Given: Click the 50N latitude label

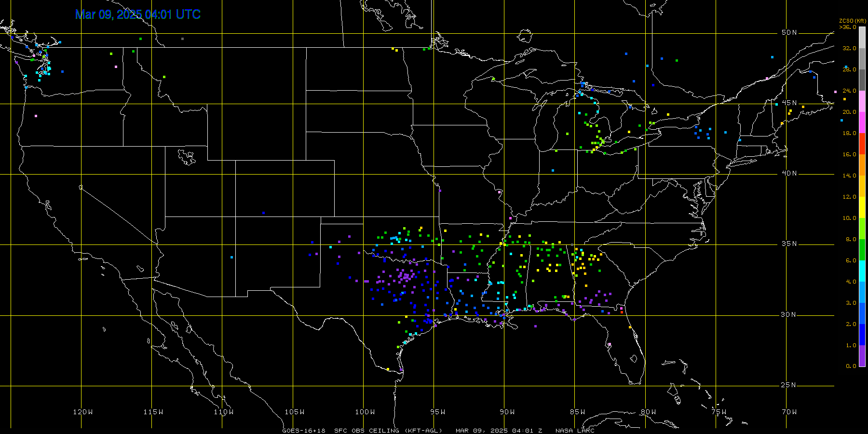Looking at the screenshot, I should coord(789,32).
